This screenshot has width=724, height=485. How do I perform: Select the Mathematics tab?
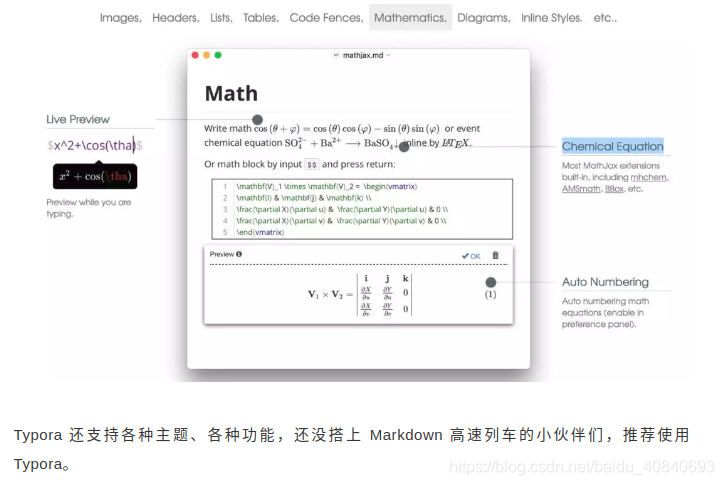(x=410, y=18)
